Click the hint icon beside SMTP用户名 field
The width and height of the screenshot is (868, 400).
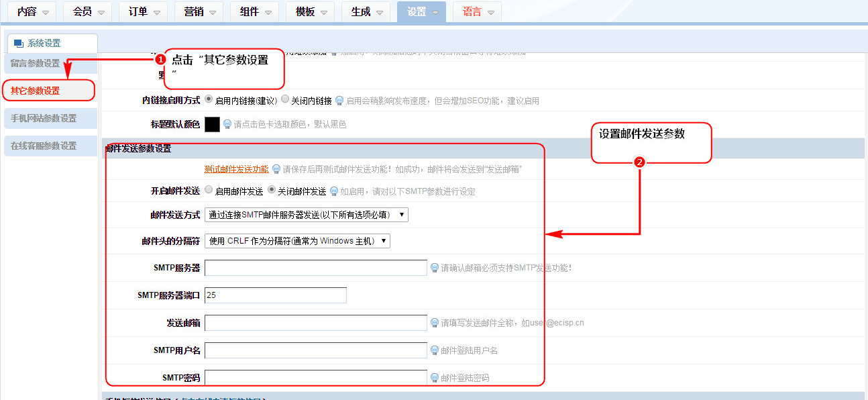coord(435,350)
